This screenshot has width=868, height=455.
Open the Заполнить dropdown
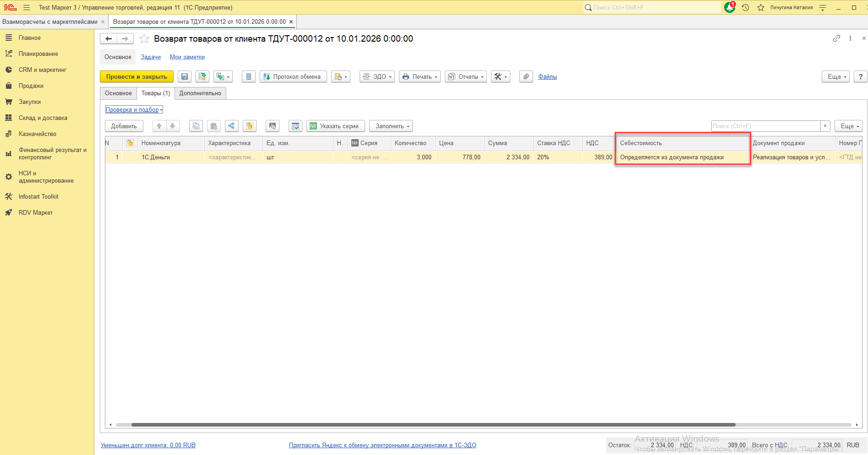click(391, 126)
